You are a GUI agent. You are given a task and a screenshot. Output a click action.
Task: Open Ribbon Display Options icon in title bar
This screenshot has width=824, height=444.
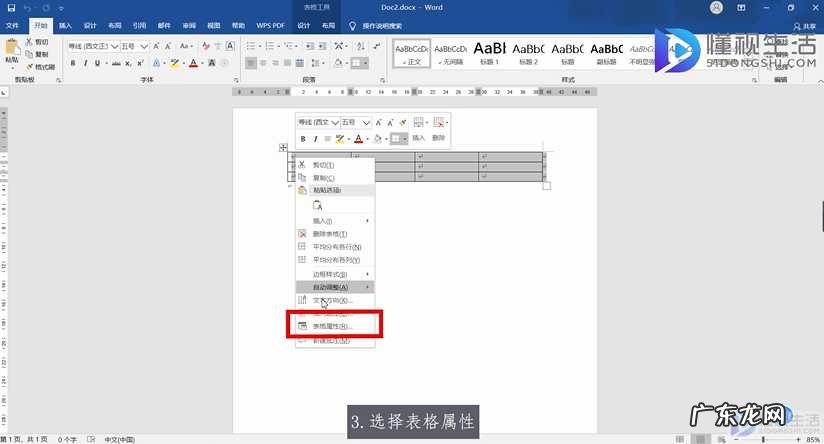[x=741, y=8]
